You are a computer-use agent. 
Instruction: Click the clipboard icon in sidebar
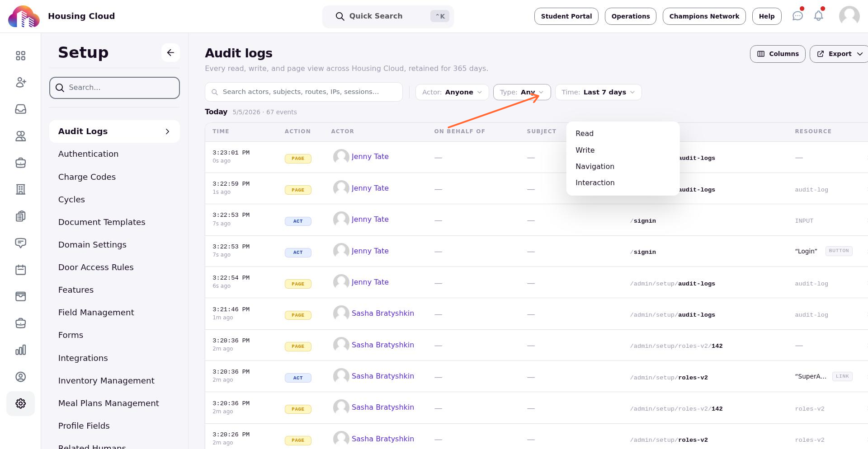(20, 216)
